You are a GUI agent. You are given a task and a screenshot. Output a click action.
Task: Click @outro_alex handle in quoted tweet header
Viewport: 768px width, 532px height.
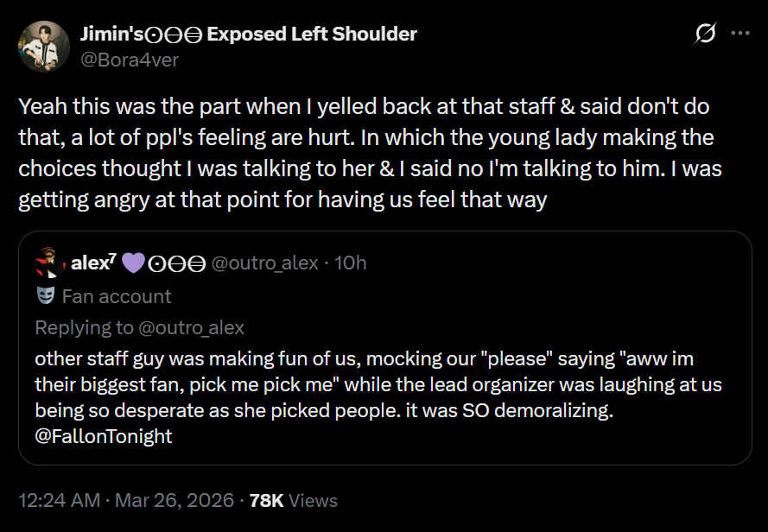click(266, 263)
